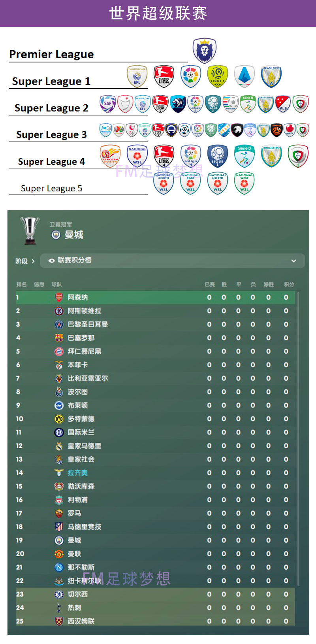
Task: Click the Tercera Division badge
Action: (110, 156)
